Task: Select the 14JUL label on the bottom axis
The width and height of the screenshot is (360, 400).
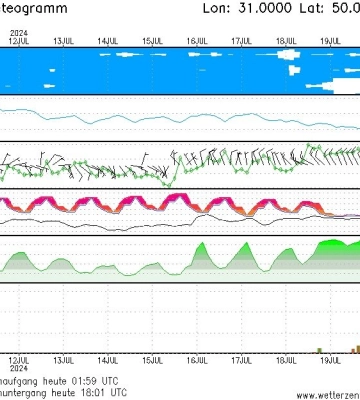Action: pyautogui.click(x=108, y=361)
